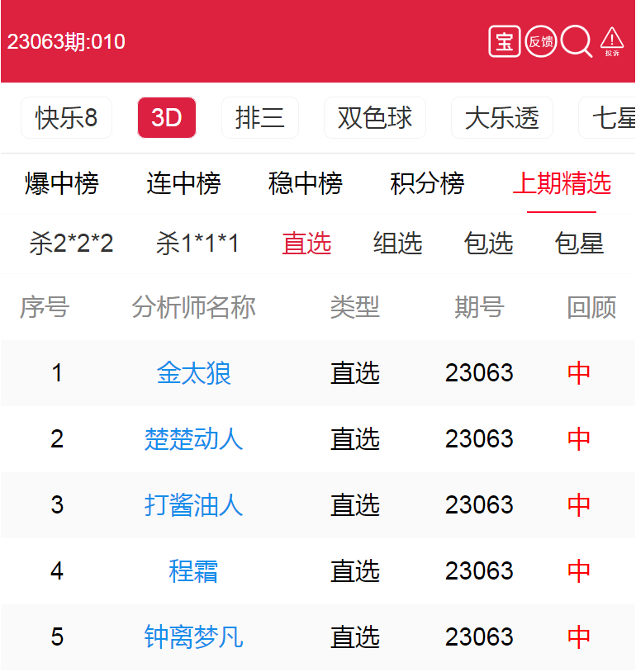Open the 排三 lottery tab

point(259,118)
